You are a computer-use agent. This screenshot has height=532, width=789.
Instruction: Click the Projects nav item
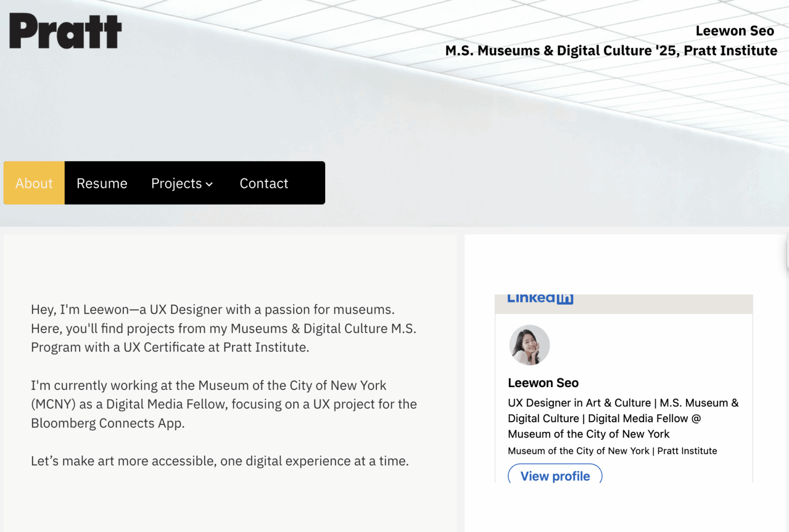pyautogui.click(x=177, y=183)
